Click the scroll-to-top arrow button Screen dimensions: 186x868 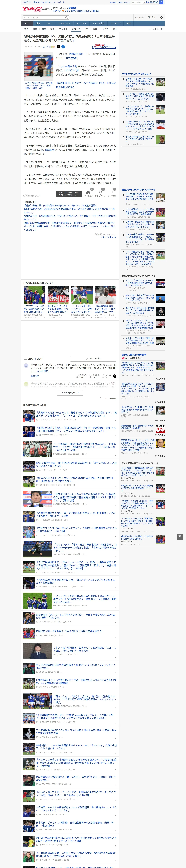180,536
